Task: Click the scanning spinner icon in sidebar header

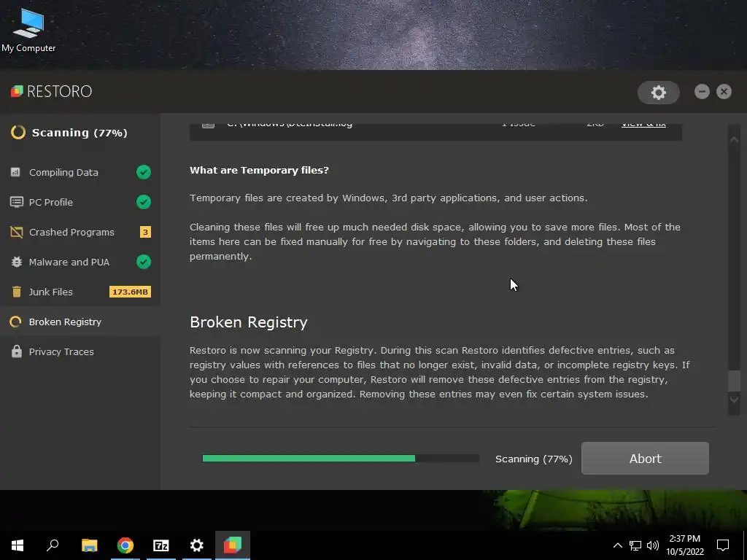Action: [18, 133]
